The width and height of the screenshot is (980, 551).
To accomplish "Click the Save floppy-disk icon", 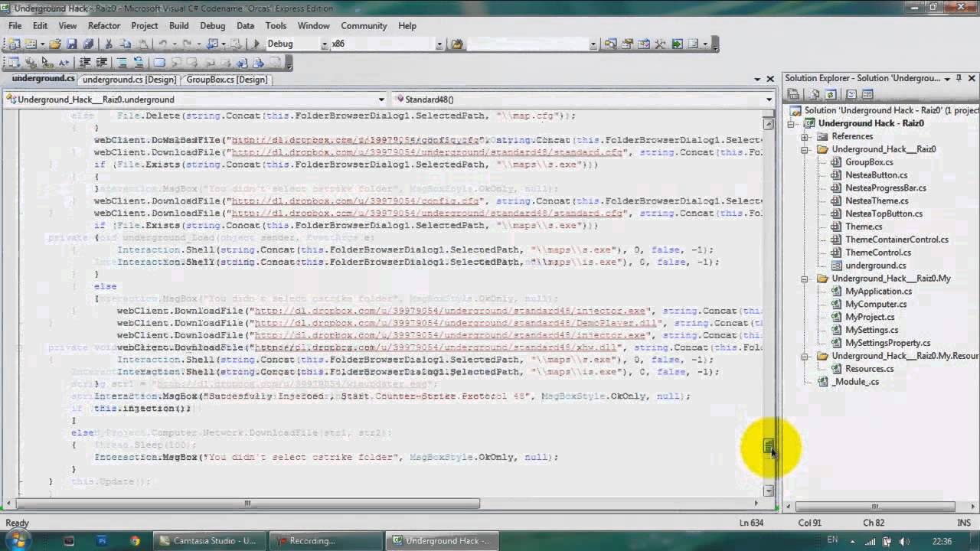I will [x=71, y=44].
